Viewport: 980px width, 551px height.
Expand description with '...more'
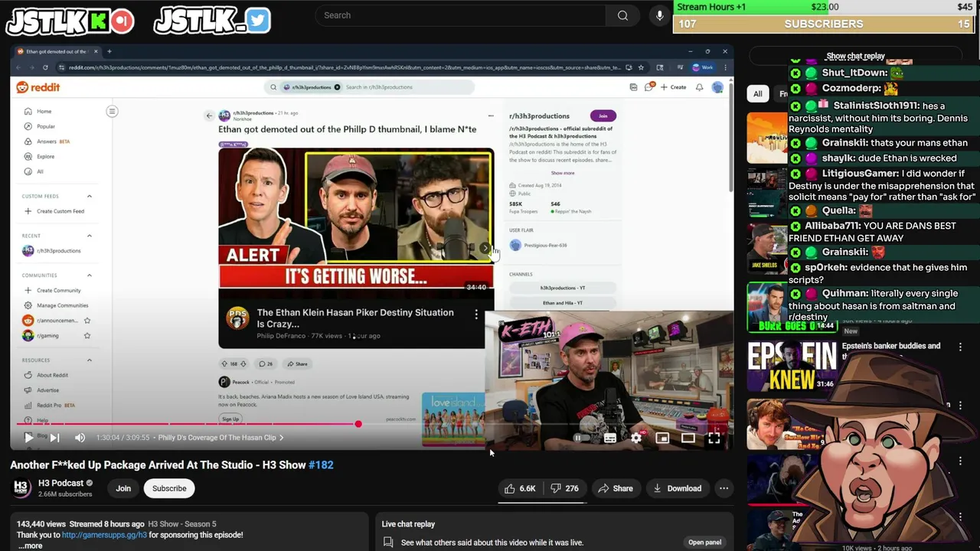30,546
